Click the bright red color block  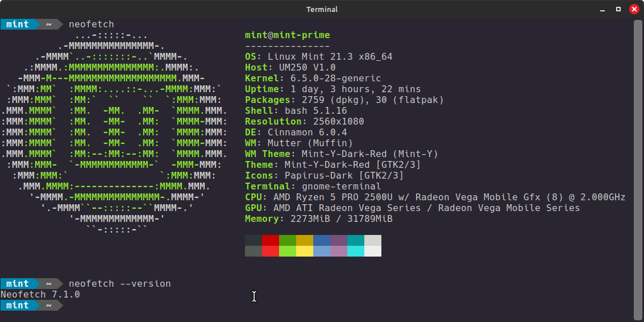[270, 251]
